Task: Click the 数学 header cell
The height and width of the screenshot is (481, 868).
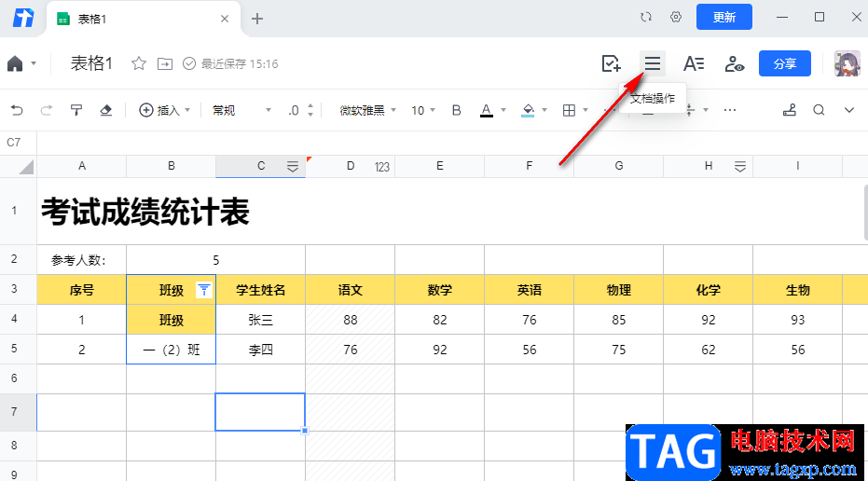Action: (x=439, y=290)
